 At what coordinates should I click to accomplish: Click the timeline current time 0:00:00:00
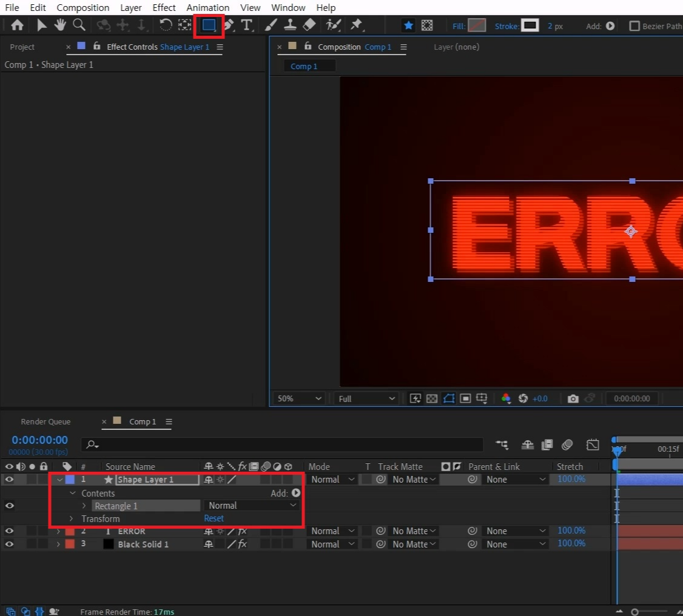point(39,440)
